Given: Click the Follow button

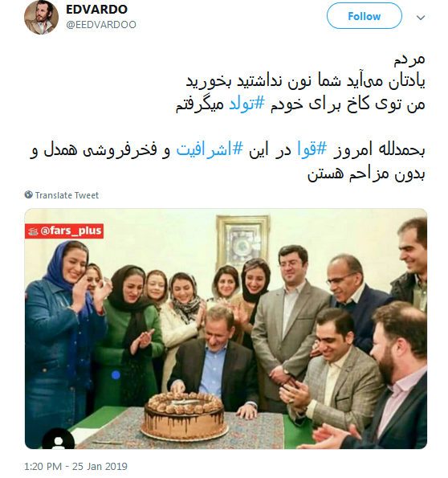Looking at the screenshot, I should [365, 16].
